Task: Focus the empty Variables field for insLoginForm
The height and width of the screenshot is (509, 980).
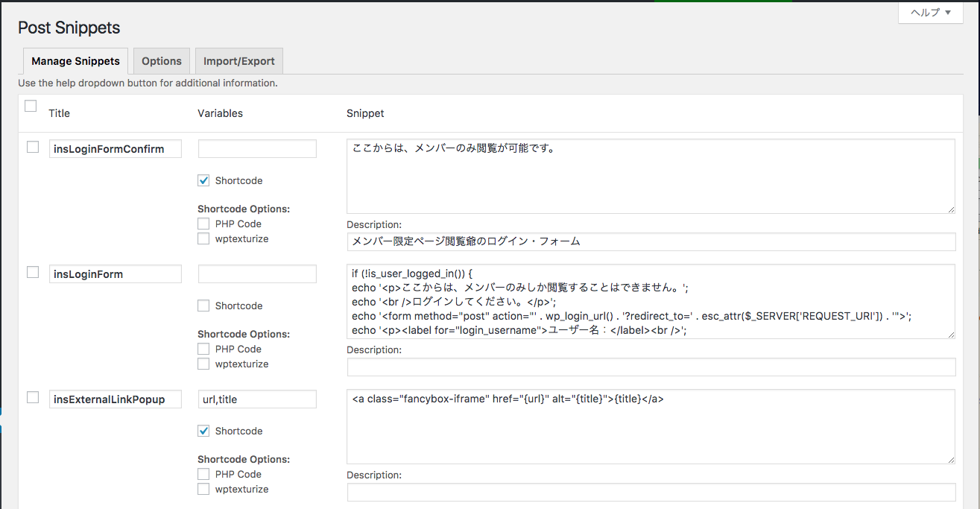Action: (257, 274)
